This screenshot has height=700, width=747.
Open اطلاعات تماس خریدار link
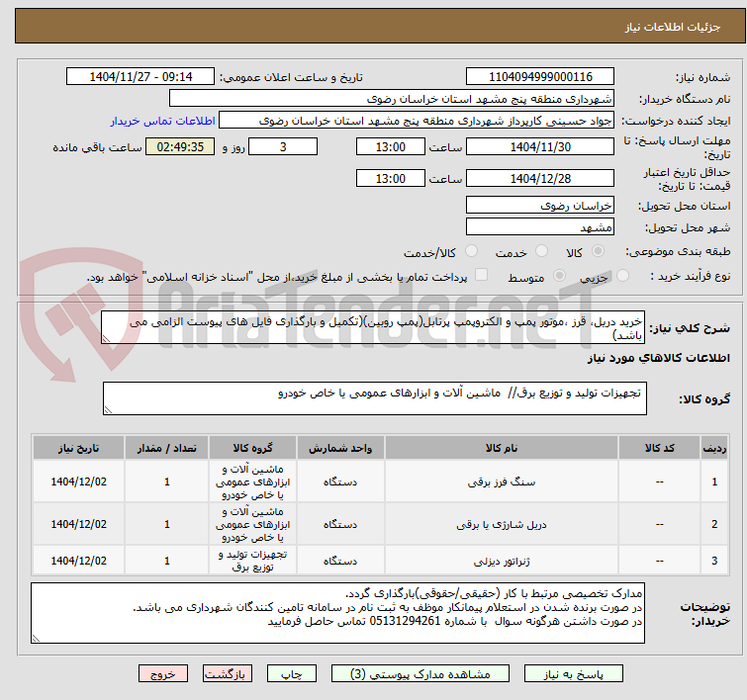(x=163, y=121)
